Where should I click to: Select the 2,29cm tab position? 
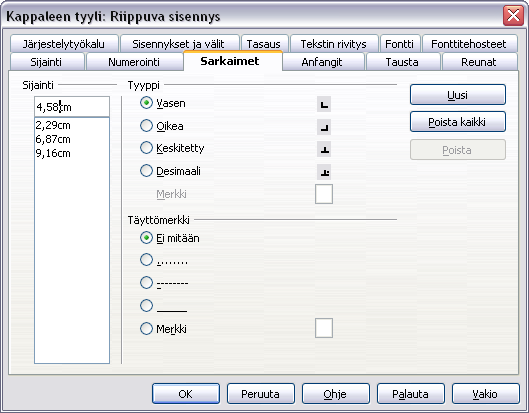point(72,125)
